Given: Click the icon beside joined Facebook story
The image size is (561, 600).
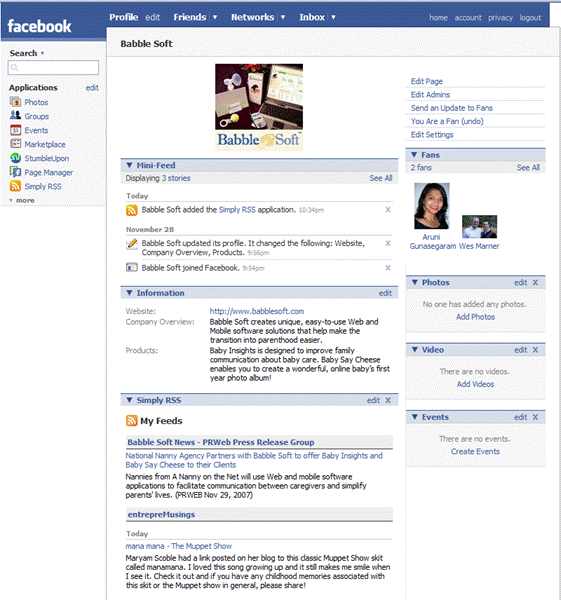Looking at the screenshot, I should click(x=132, y=267).
